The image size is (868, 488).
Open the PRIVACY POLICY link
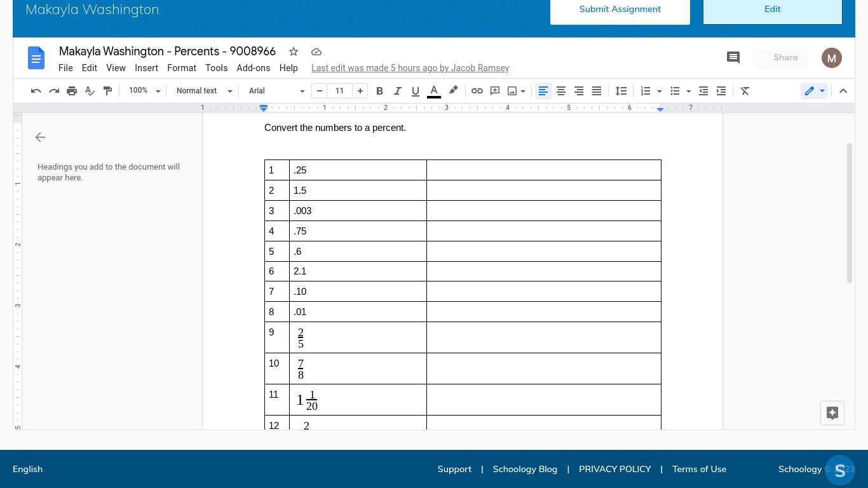pyautogui.click(x=615, y=469)
